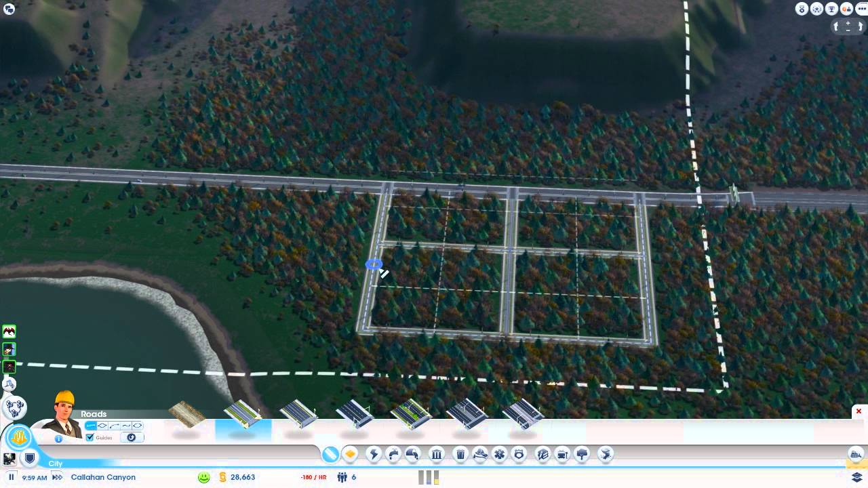Open the Power lightning bolt menu
Viewport: 868px width, 488px height.
click(x=374, y=454)
